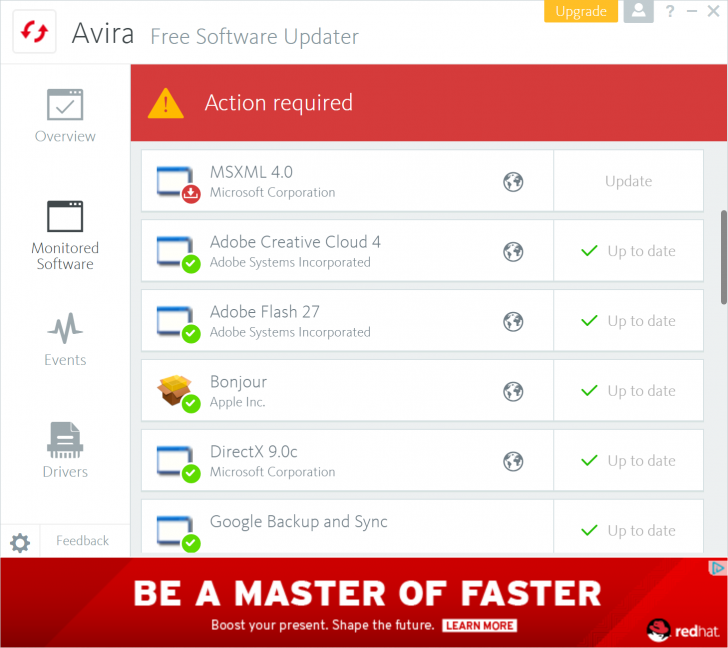
Task: Click the user account icon
Action: coord(638,11)
